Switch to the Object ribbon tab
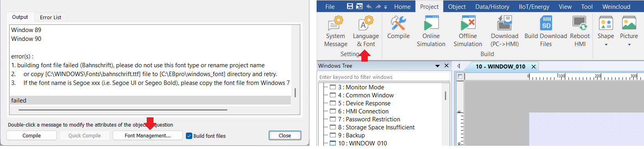The image size is (644, 149). coord(457,6)
